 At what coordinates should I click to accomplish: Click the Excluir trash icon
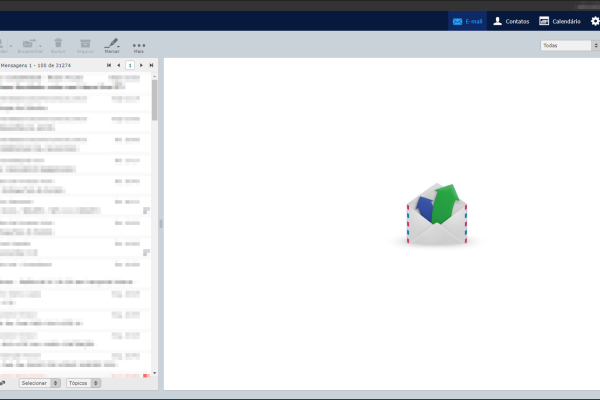[x=58, y=44]
